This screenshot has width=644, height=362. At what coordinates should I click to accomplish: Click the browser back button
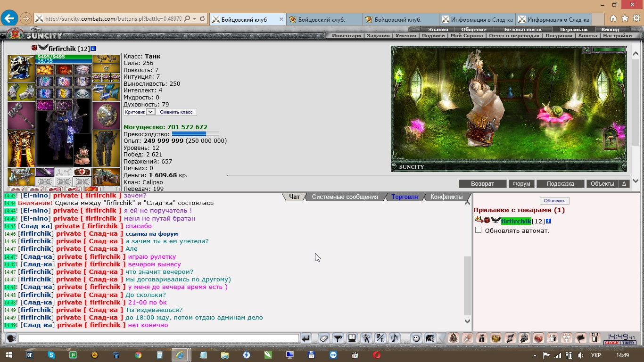(9, 19)
